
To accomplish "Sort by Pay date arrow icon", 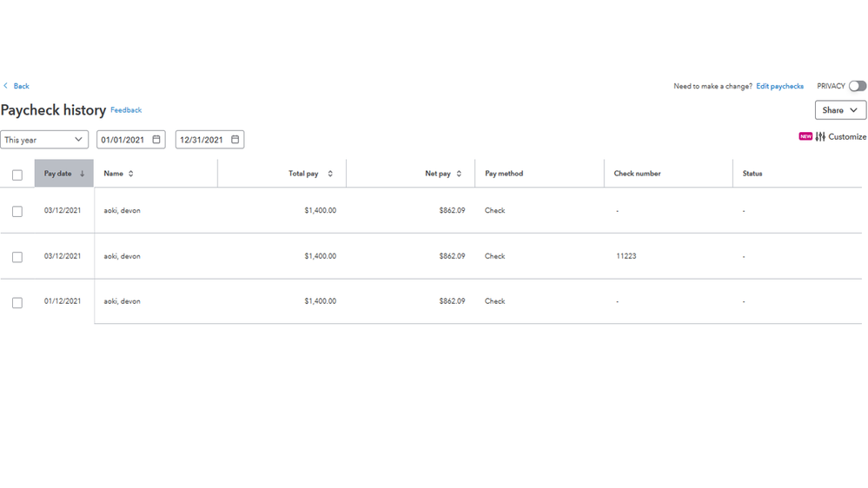I will pyautogui.click(x=83, y=174).
